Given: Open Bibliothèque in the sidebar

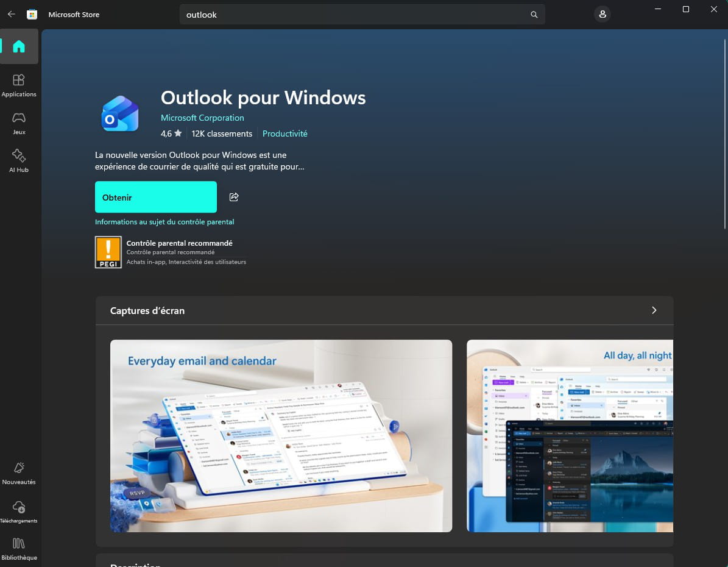Looking at the screenshot, I should pos(19,549).
